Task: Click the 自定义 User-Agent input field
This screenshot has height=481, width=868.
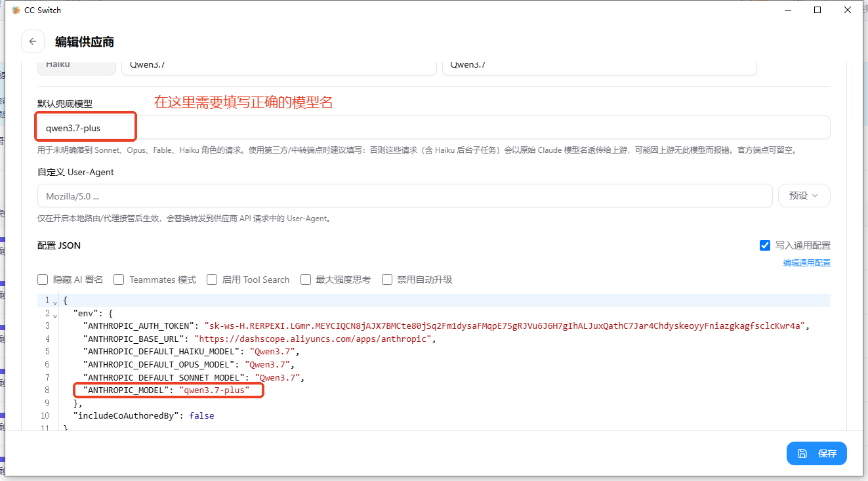Action: click(x=405, y=196)
